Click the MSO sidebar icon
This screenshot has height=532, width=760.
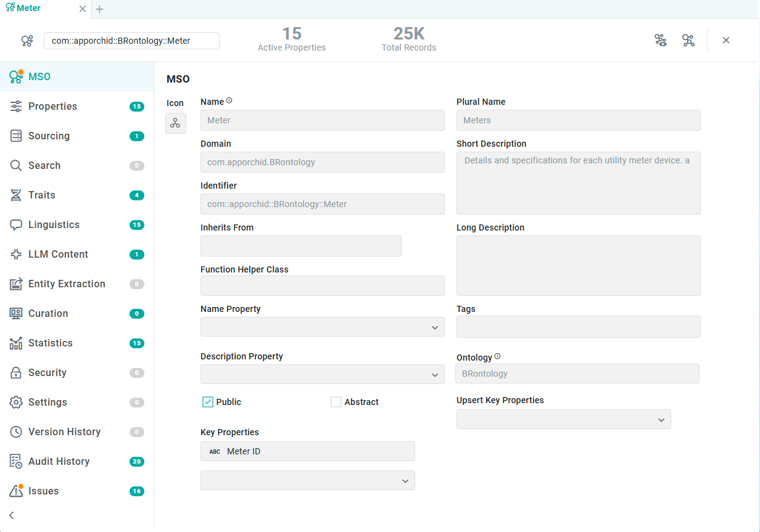pos(16,76)
